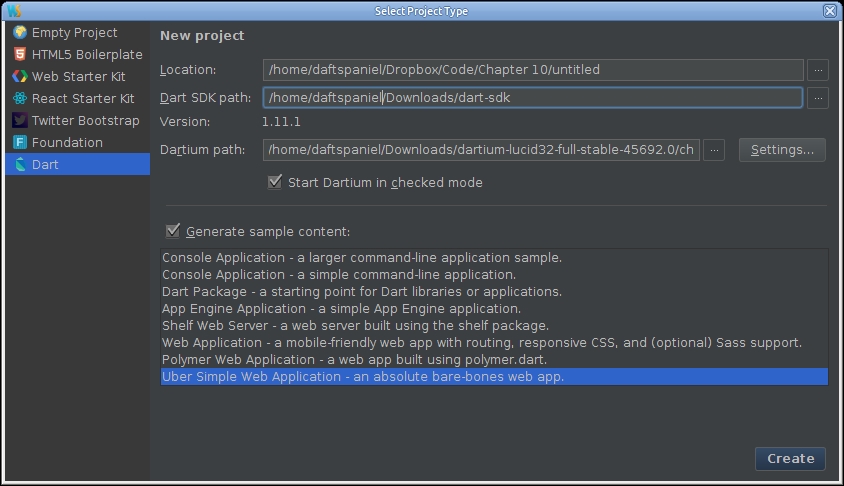This screenshot has width=844, height=486.
Task: Choose React Starter Kit project type
Action: [78, 98]
